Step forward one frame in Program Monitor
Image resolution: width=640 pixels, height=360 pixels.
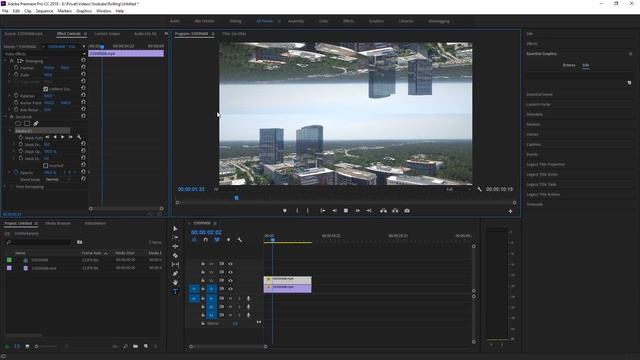(358, 211)
